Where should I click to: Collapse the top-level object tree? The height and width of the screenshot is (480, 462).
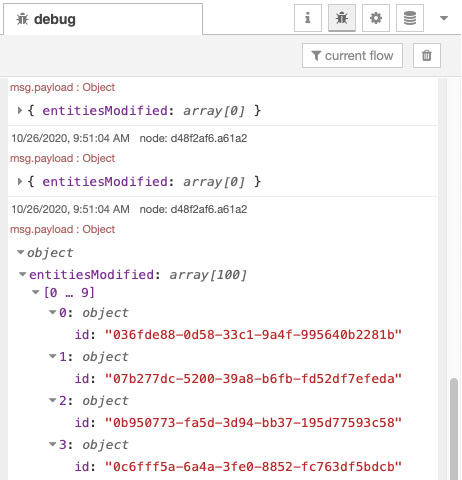[21, 252]
